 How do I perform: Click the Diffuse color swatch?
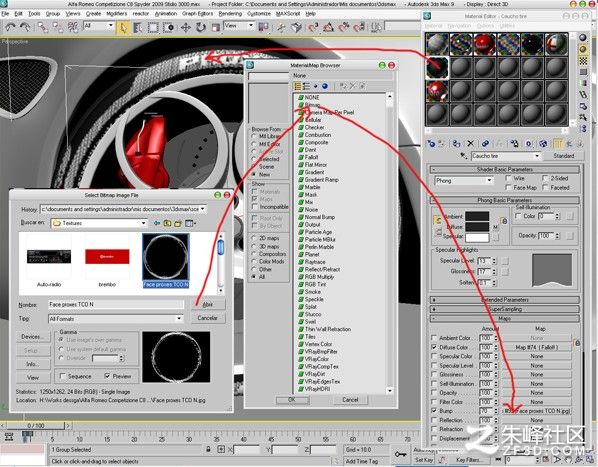click(477, 227)
